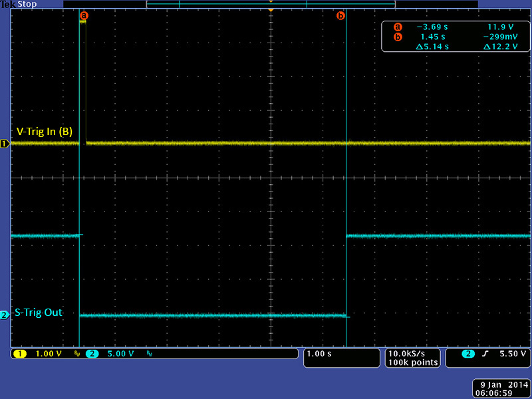Select the yellow channel 1 badge
Viewport: 532px width, 399px height.
tap(19, 354)
